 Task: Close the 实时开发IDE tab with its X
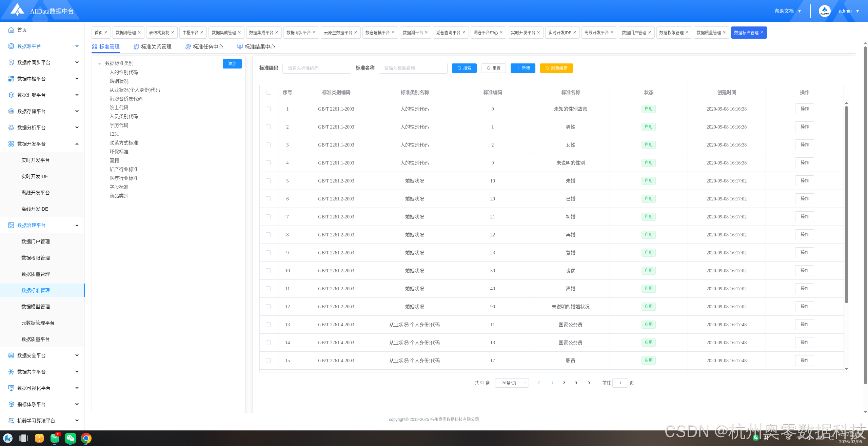tap(575, 32)
